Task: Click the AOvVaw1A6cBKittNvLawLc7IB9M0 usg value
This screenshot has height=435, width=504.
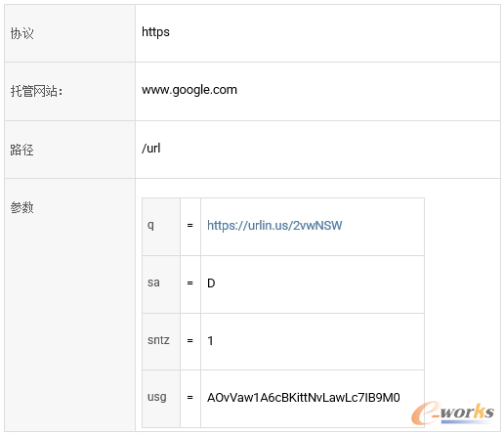Action: pos(304,398)
